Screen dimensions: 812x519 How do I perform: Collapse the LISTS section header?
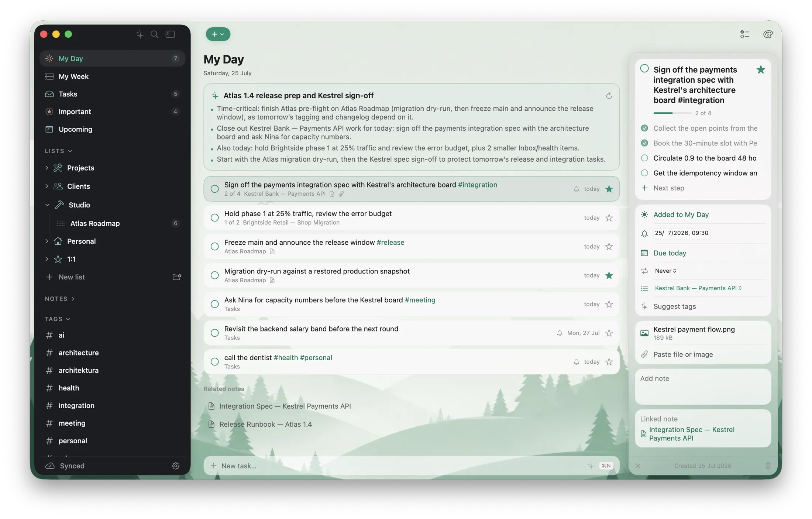click(58, 151)
